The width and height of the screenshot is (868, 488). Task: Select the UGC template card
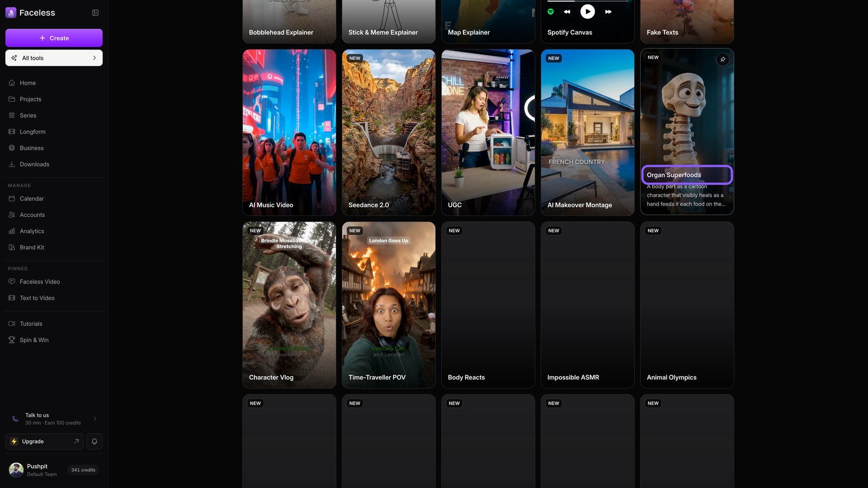tap(488, 132)
